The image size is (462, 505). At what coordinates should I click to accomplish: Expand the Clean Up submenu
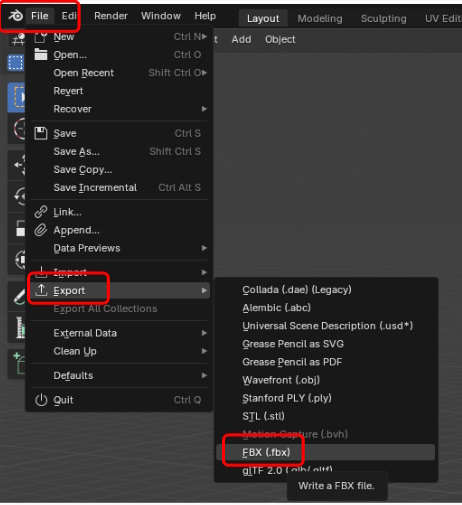coord(119,351)
